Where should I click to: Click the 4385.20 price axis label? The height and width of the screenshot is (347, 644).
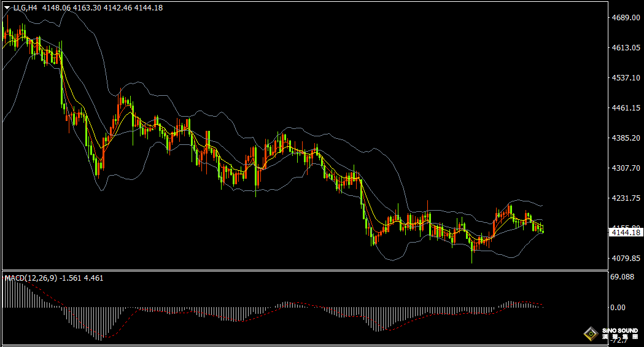[626, 138]
